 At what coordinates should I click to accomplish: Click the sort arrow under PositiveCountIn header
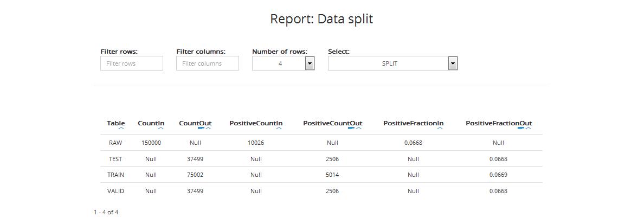coord(279,129)
